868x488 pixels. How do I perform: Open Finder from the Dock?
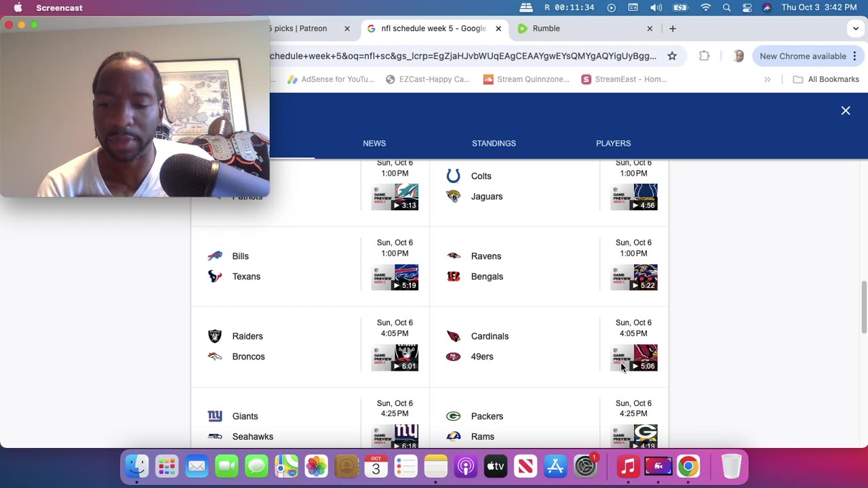(137, 466)
